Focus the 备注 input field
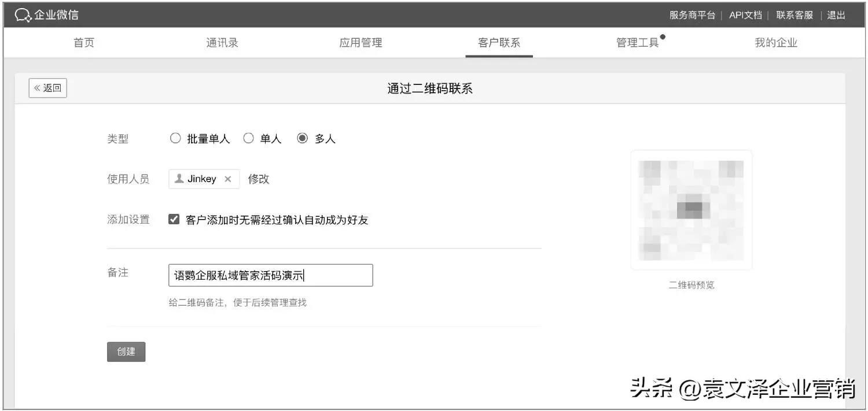This screenshot has width=868, height=411. (271, 275)
